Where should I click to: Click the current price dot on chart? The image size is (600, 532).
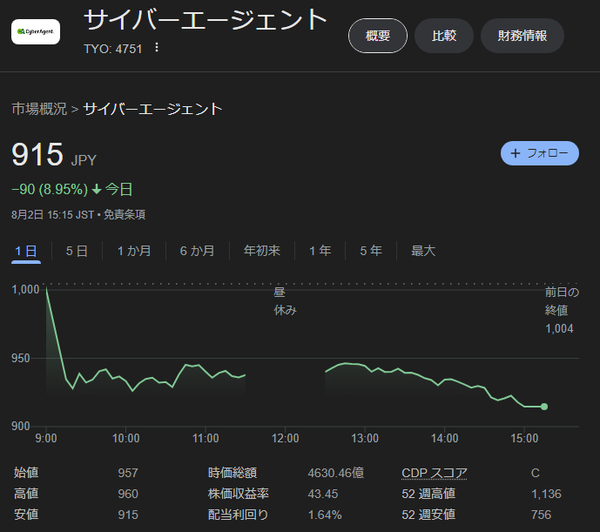pyautogui.click(x=544, y=406)
